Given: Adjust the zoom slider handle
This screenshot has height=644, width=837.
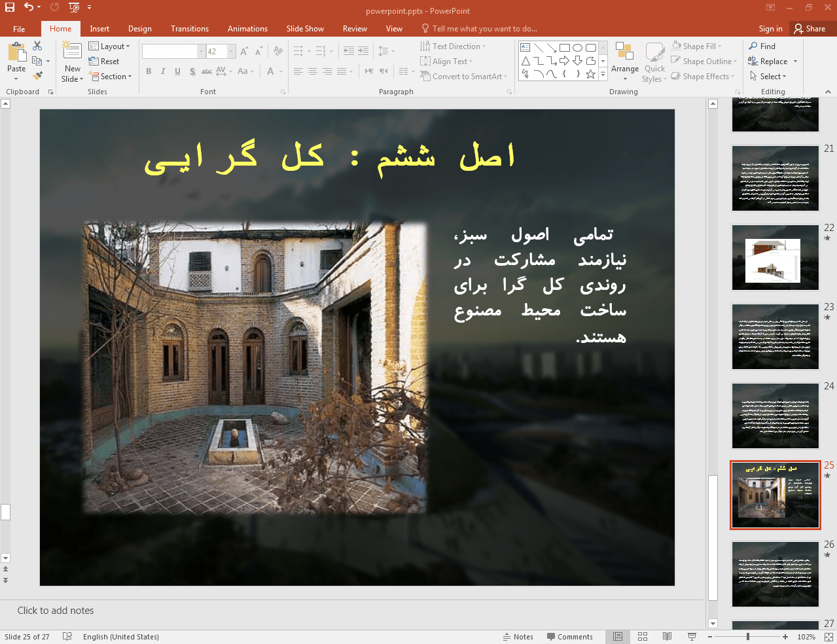Looking at the screenshot, I should coord(748,637).
